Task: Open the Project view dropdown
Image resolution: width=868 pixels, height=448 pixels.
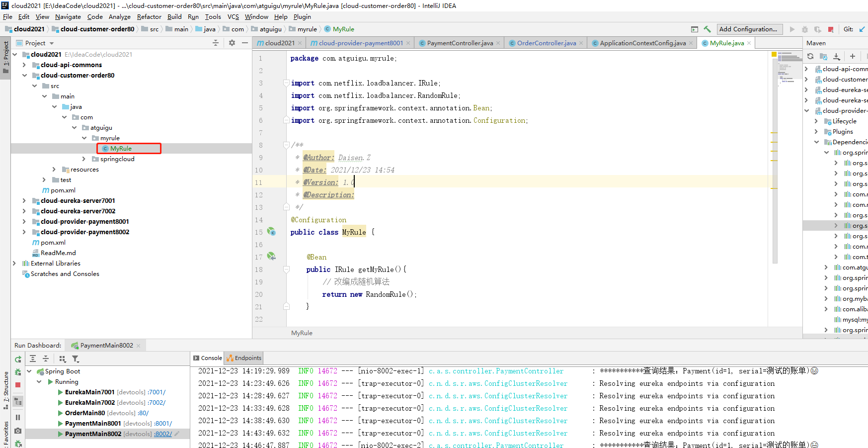Action: 52,43
